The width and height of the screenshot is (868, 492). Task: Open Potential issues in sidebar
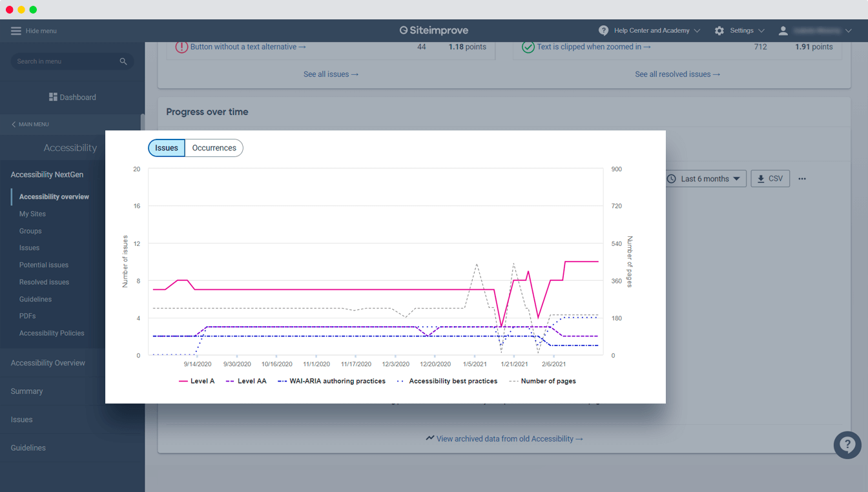pos(44,265)
